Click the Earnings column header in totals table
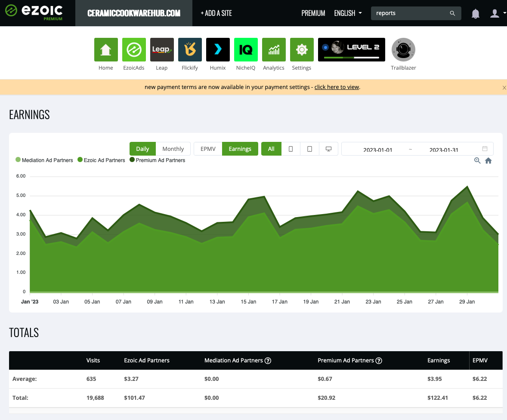 [x=439, y=361]
